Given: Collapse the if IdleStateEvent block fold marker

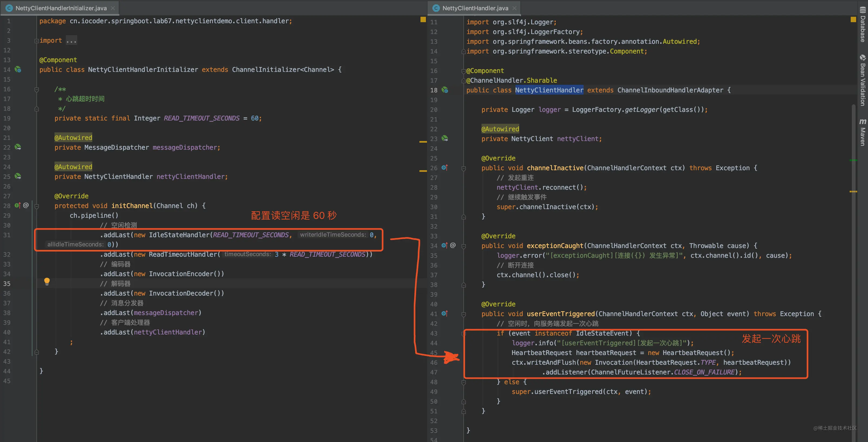Looking at the screenshot, I should pos(463,334).
